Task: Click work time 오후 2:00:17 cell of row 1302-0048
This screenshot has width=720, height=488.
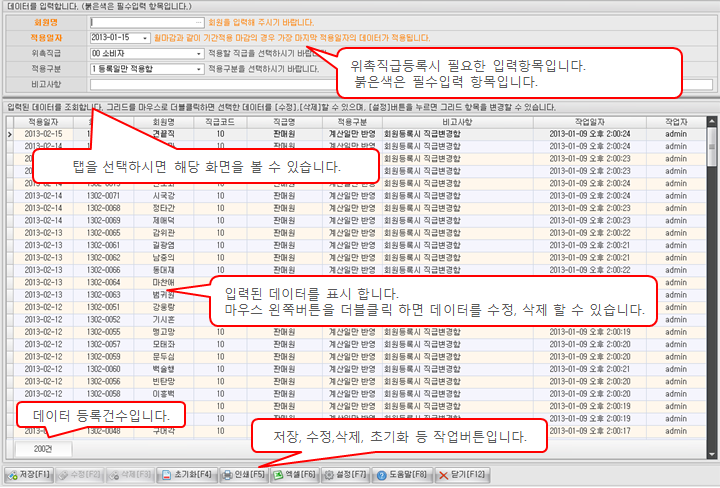Action: point(590,431)
